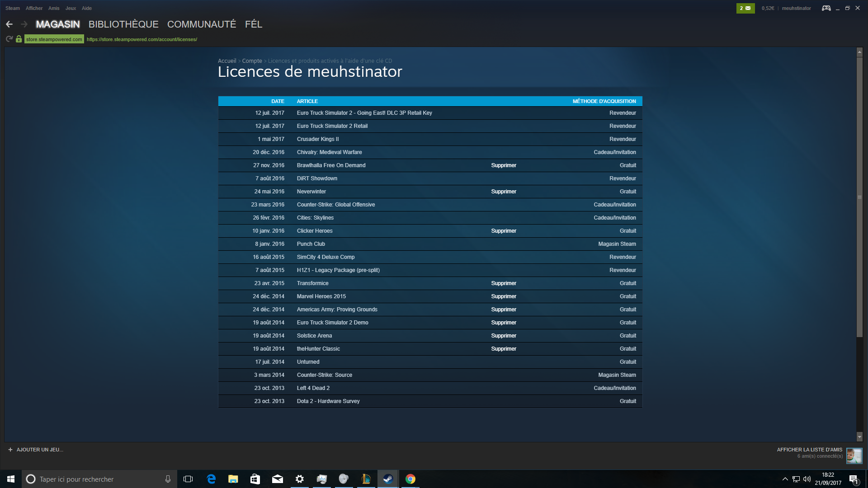The image size is (868, 488).
Task: Remove Americas Army: Proving Grounds license
Action: pyautogui.click(x=504, y=310)
